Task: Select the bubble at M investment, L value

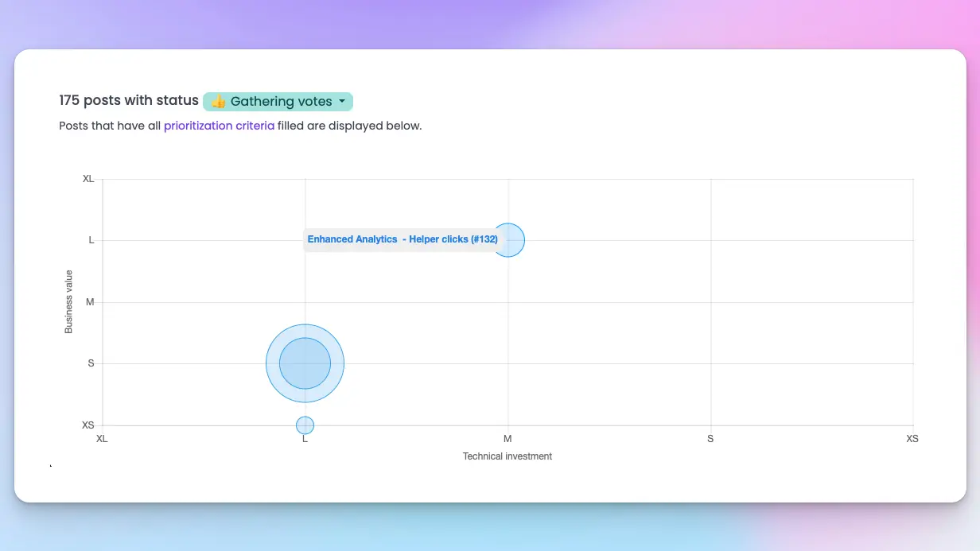Action: [515, 240]
